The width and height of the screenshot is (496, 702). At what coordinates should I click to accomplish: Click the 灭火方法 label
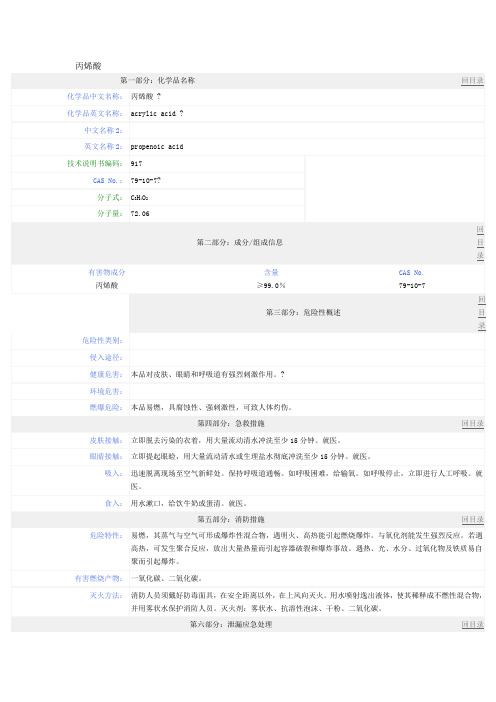(106, 595)
